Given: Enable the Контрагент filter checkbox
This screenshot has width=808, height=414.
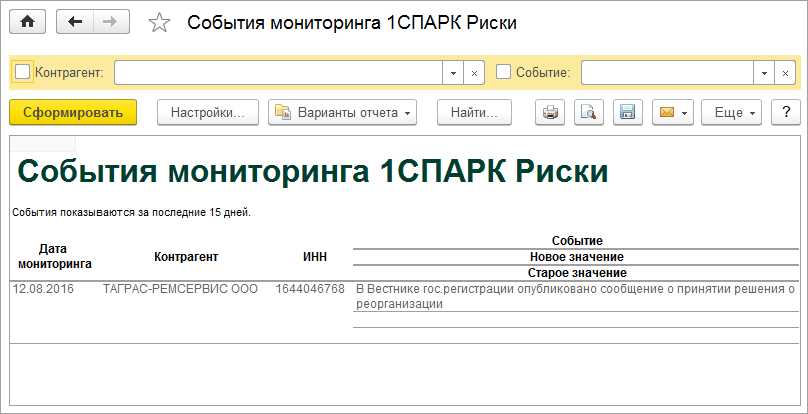Looking at the screenshot, I should pyautogui.click(x=23, y=73).
